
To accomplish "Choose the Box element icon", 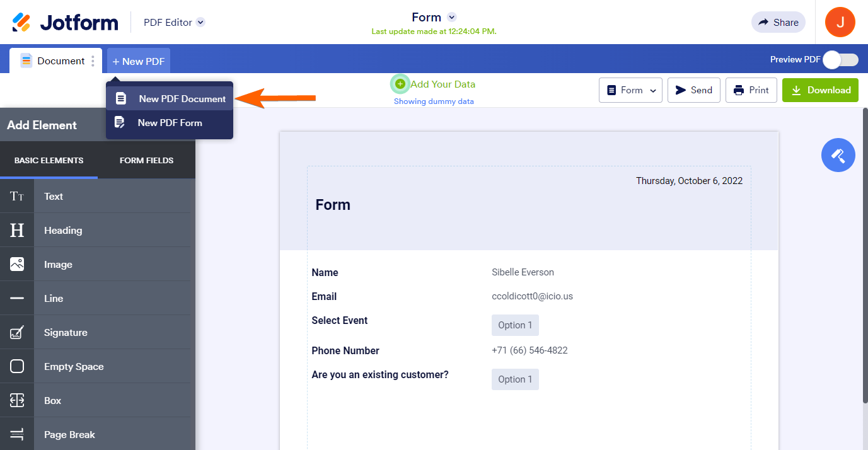I will pyautogui.click(x=17, y=401).
